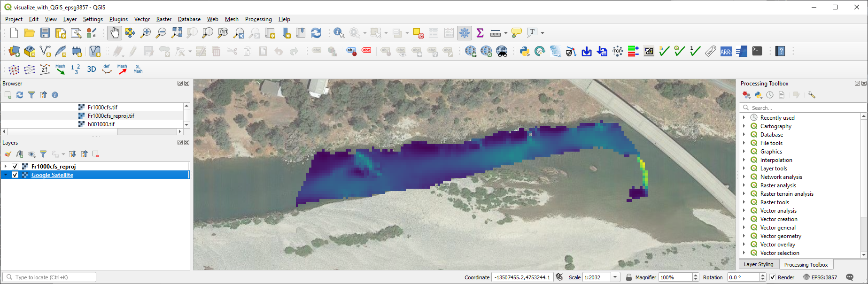Open the Data Source Manager icon
This screenshot has width=868, height=284.
14,51
